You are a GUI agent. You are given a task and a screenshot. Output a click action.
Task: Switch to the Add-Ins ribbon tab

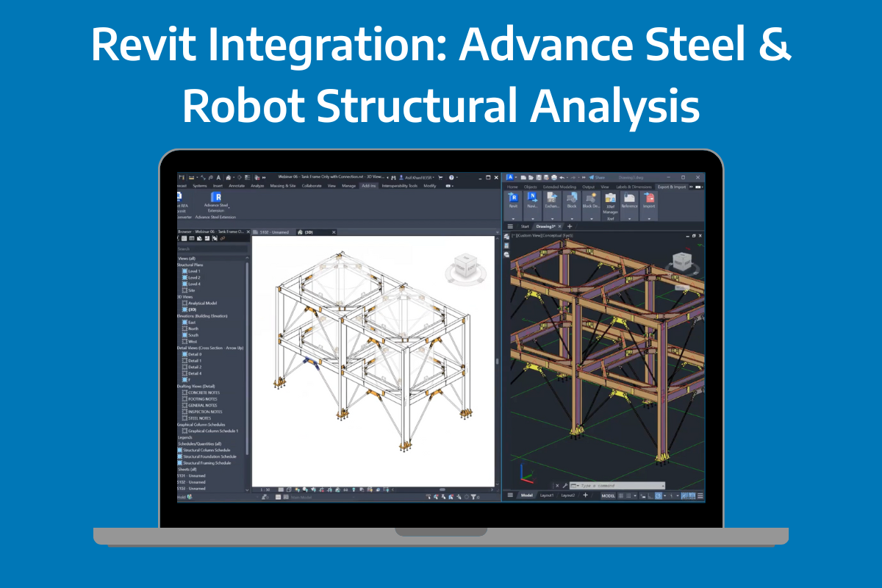(368, 186)
